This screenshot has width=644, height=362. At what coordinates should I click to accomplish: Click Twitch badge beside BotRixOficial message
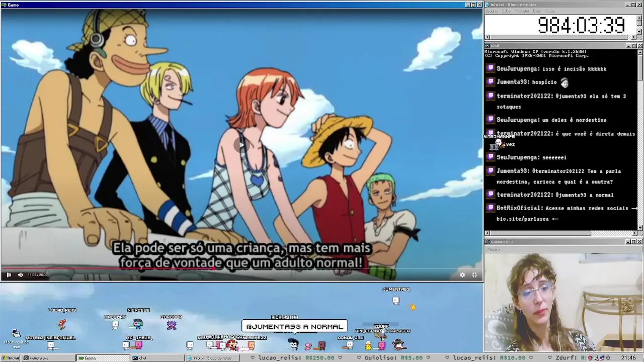(x=491, y=208)
